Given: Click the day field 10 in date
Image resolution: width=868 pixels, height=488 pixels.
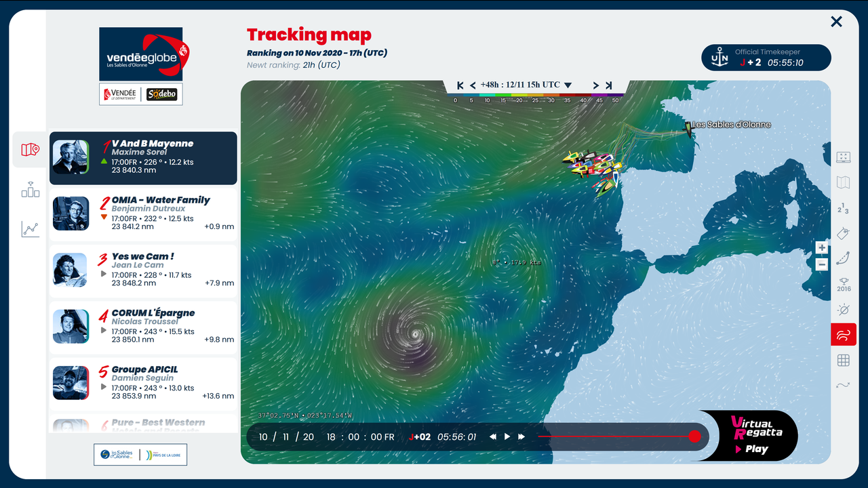Looking at the screenshot, I should click(263, 437).
